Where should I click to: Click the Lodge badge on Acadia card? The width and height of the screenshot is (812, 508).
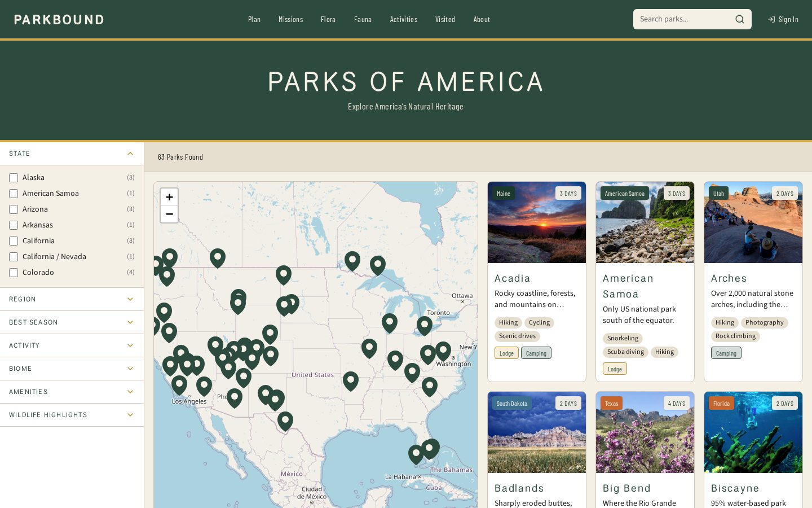point(506,353)
